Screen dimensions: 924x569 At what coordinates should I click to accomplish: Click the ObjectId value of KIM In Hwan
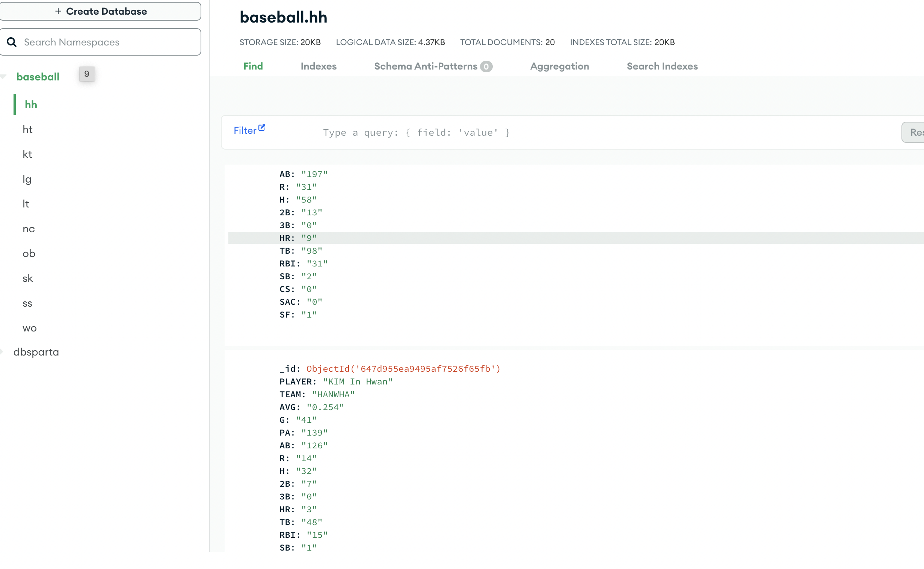point(403,369)
